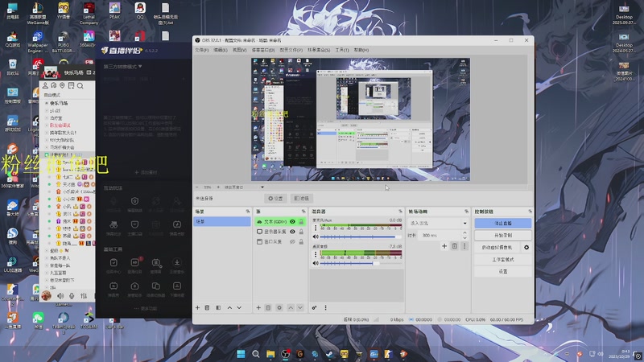
Task: Click the 开始录制 button
Action: pos(502,235)
